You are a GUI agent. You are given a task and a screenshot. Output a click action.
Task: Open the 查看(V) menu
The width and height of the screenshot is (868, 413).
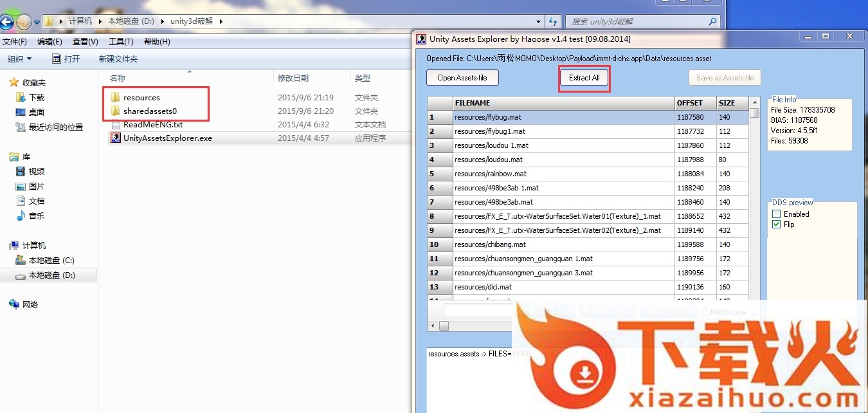coord(85,42)
